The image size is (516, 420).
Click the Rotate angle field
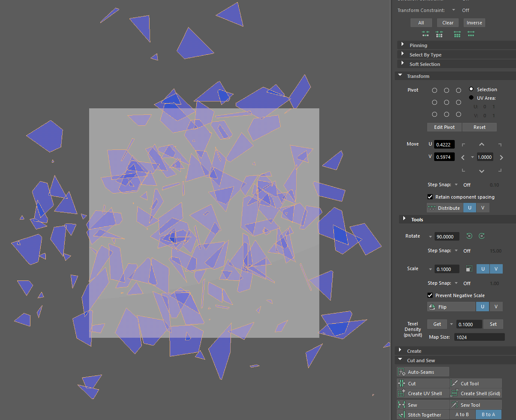(x=447, y=236)
